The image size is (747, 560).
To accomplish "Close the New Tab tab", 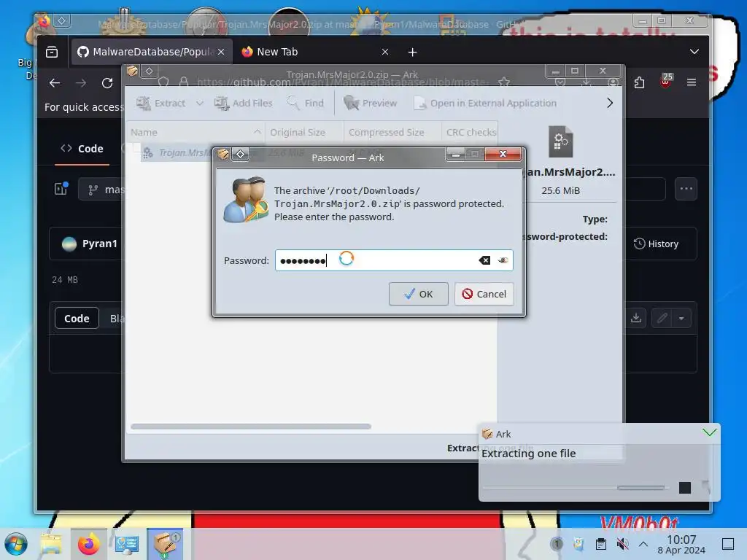I will click(385, 52).
